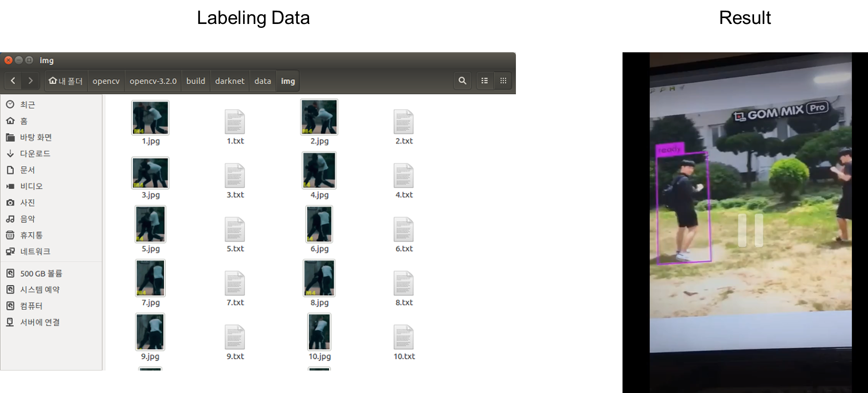Viewport: 868px width, 393px height.
Task: Navigate to darknet in the path bar
Action: [x=229, y=81]
